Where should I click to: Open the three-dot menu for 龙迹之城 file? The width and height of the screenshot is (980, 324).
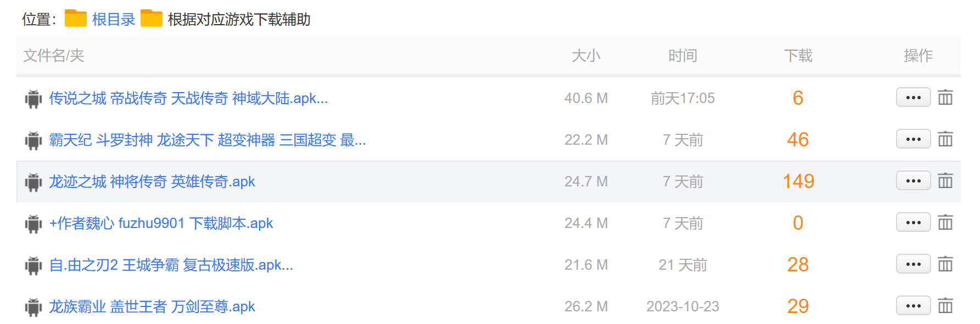913,181
